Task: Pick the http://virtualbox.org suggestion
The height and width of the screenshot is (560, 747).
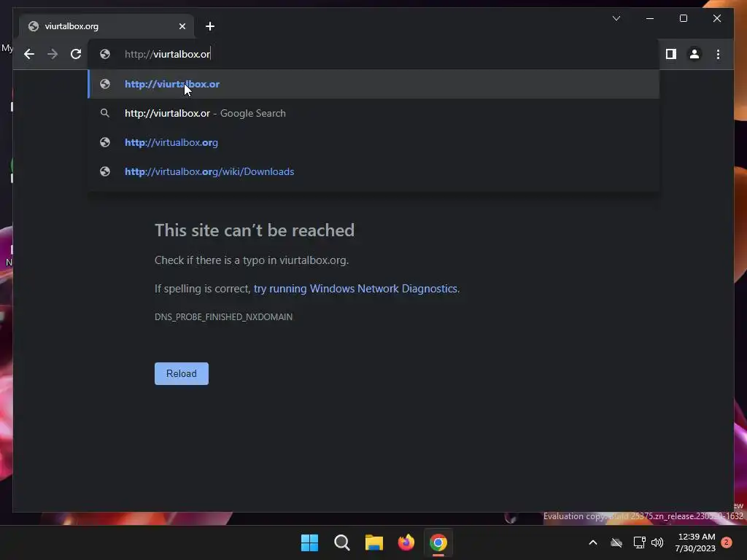Action: tap(373, 142)
